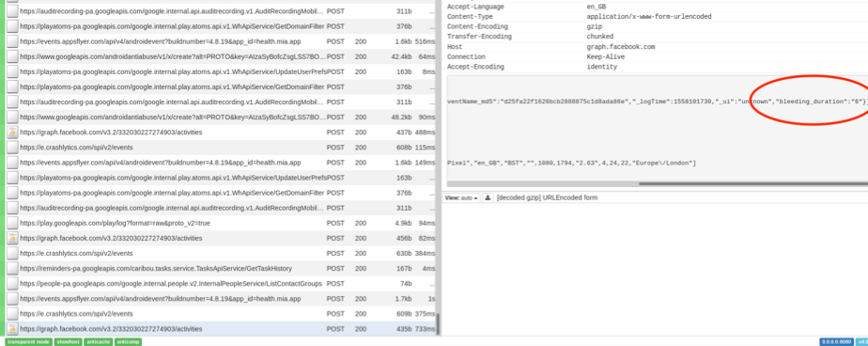Click the showhost status label

[x=68, y=341]
